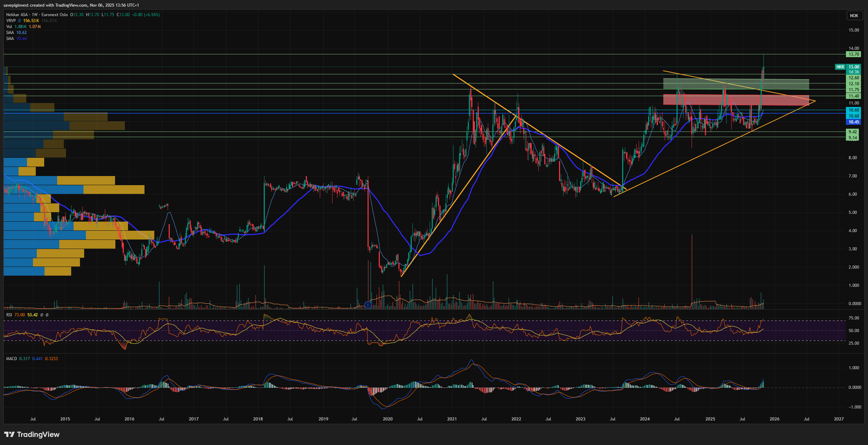Click the blue dividend D marker
Image resolution: width=868 pixels, height=445 pixels.
(x=368, y=305)
